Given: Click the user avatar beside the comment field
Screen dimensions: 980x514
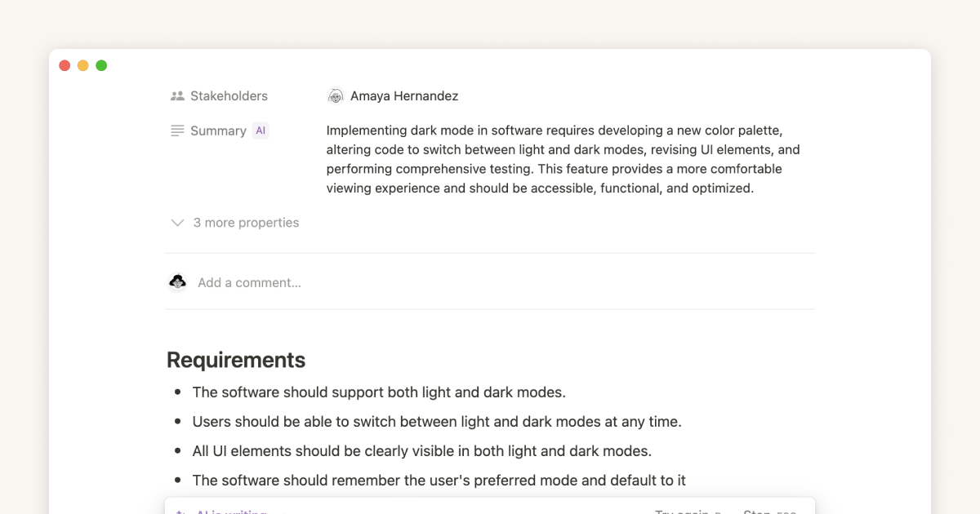Looking at the screenshot, I should (x=177, y=282).
